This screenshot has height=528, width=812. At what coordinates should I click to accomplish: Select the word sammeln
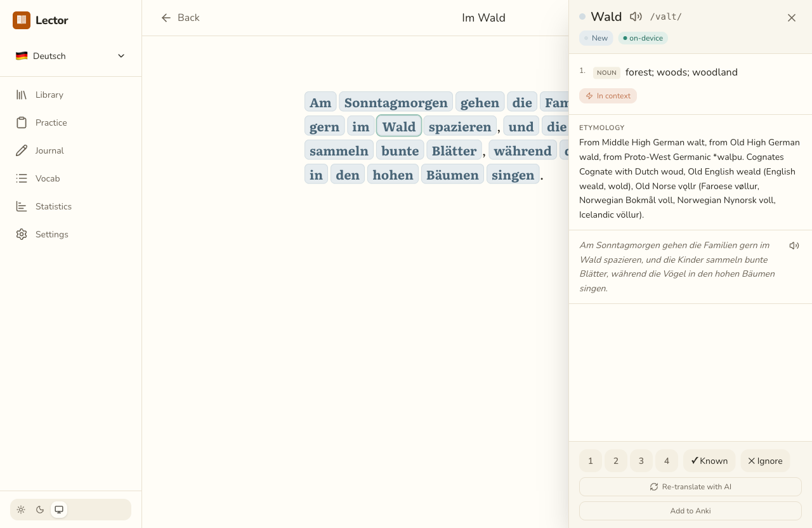point(339,150)
